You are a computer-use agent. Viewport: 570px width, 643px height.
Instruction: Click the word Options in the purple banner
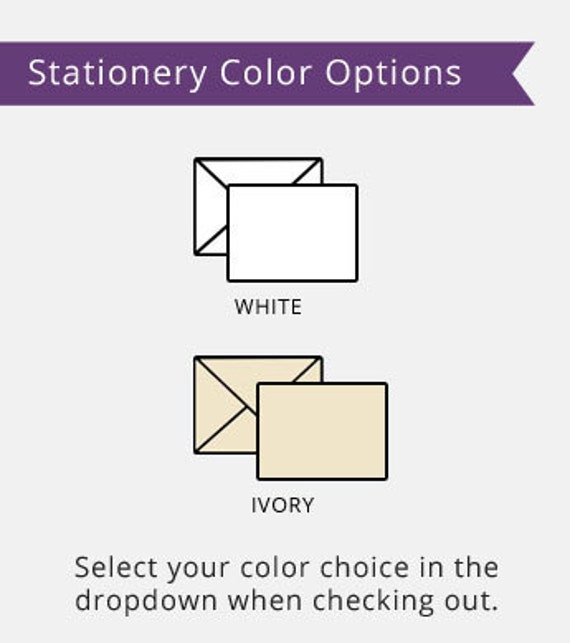393,74
